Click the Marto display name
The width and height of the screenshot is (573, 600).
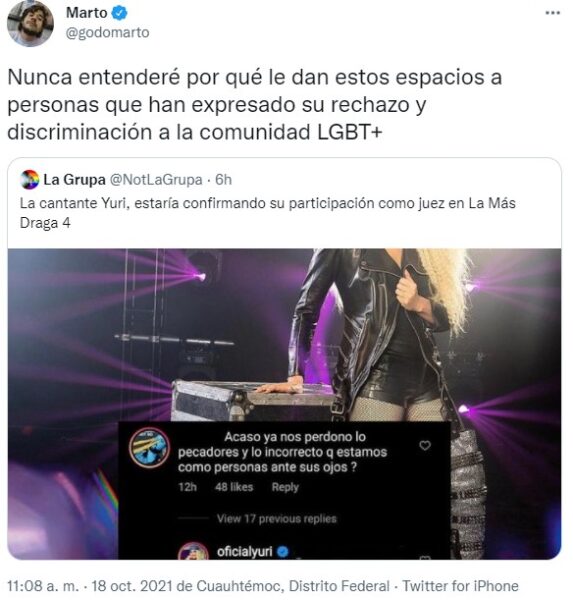pos(87,13)
